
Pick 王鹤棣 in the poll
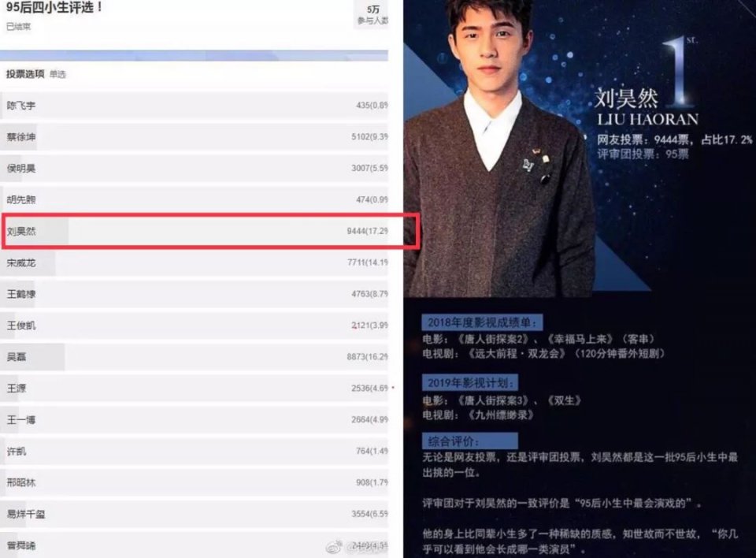(x=194, y=294)
